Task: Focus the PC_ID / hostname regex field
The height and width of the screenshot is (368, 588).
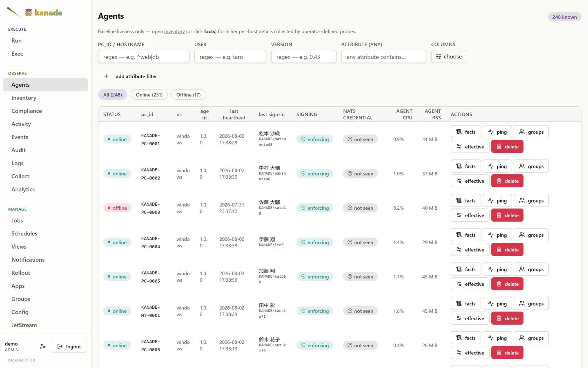Action: [x=144, y=57]
